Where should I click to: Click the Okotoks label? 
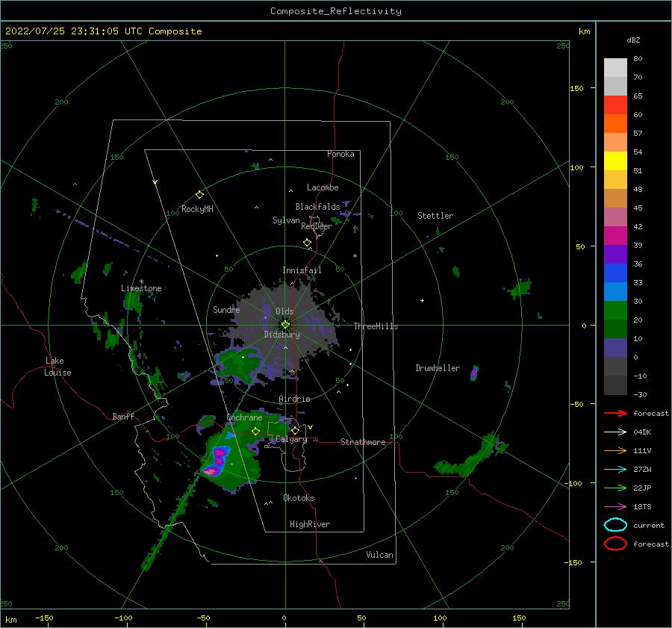click(299, 498)
